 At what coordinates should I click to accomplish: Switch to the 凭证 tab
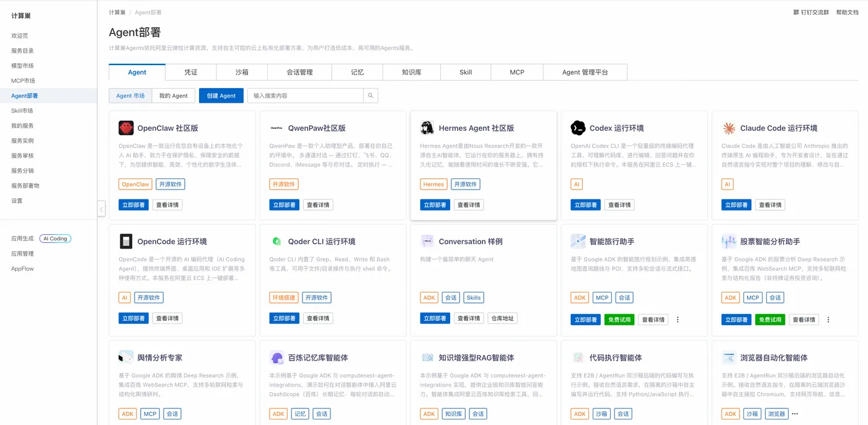coord(191,72)
